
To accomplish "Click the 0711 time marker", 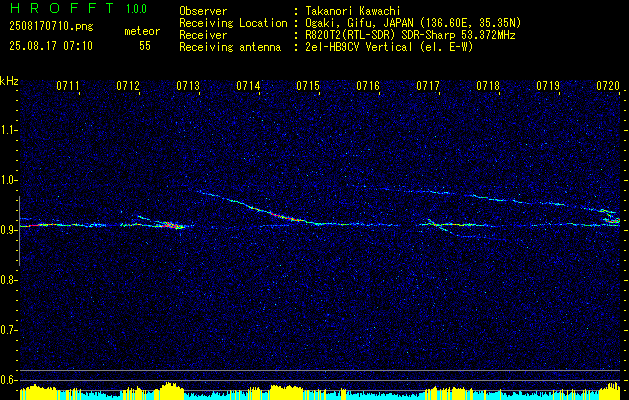I will pyautogui.click(x=68, y=86).
